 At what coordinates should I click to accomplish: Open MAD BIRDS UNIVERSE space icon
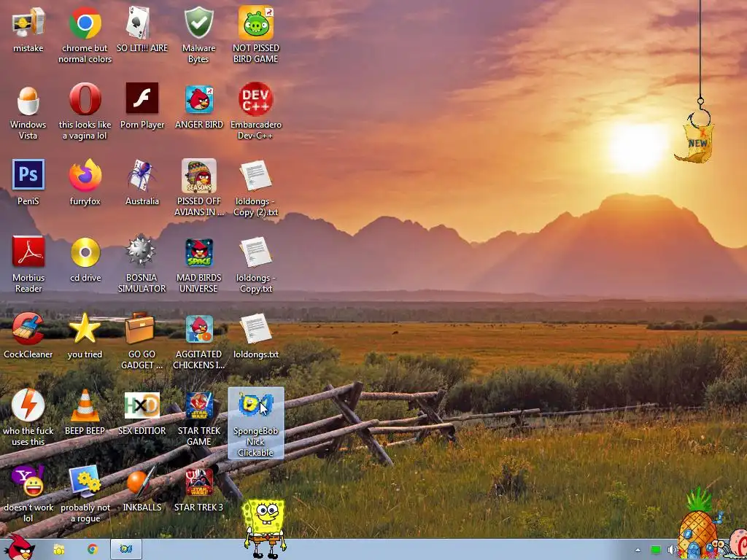(x=199, y=253)
